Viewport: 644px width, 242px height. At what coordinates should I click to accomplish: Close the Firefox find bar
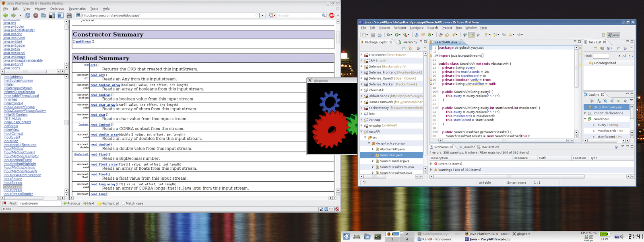point(5,203)
